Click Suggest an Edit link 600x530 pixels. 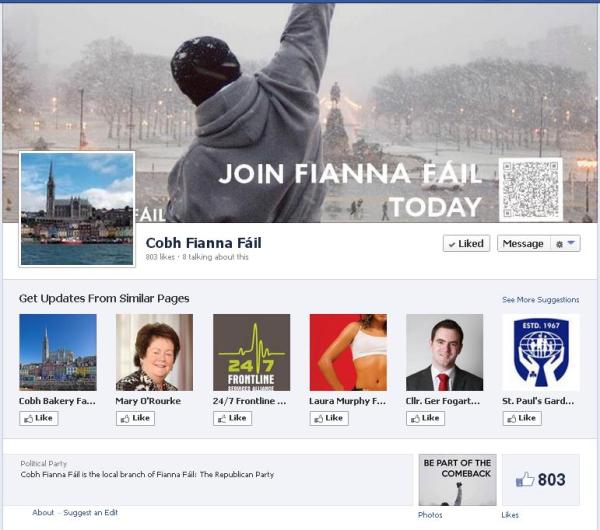tap(90, 512)
